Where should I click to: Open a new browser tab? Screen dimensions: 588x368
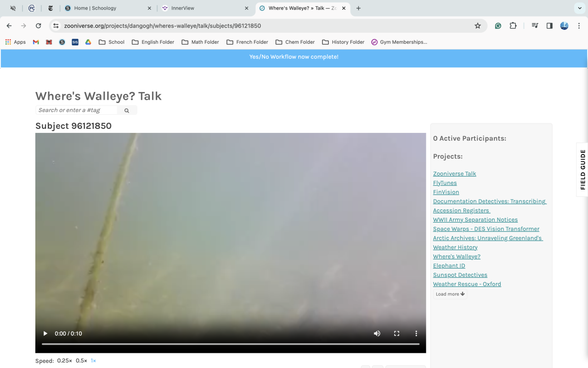click(x=358, y=8)
